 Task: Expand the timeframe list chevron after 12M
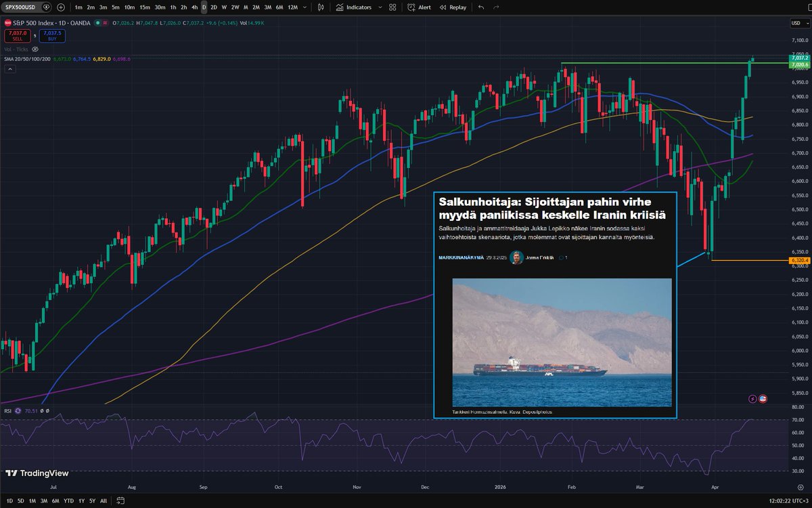(x=305, y=7)
